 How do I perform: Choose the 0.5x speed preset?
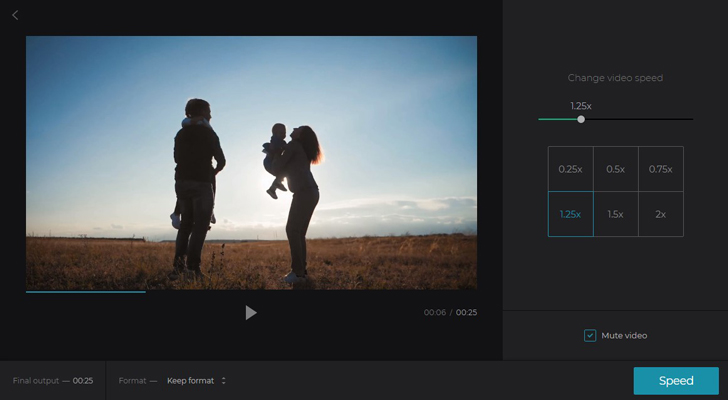(x=615, y=169)
